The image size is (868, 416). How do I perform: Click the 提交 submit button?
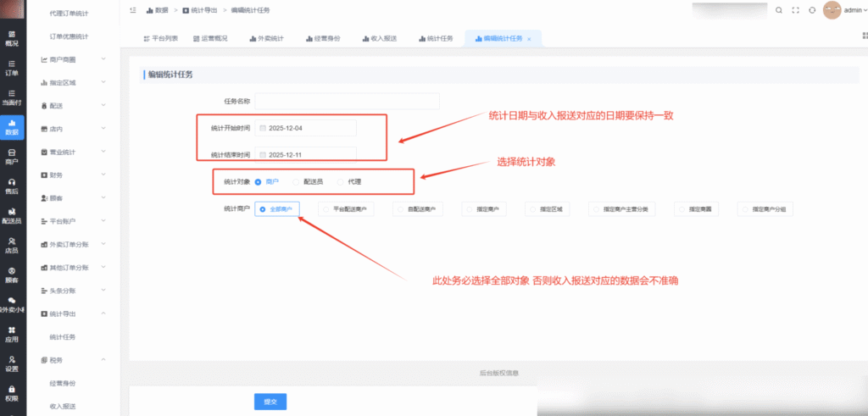pyautogui.click(x=270, y=402)
